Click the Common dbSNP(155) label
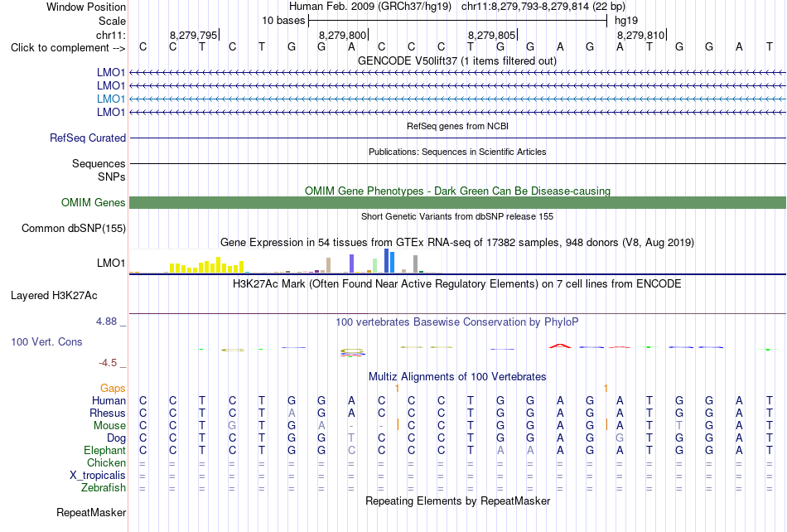 pos(73,229)
